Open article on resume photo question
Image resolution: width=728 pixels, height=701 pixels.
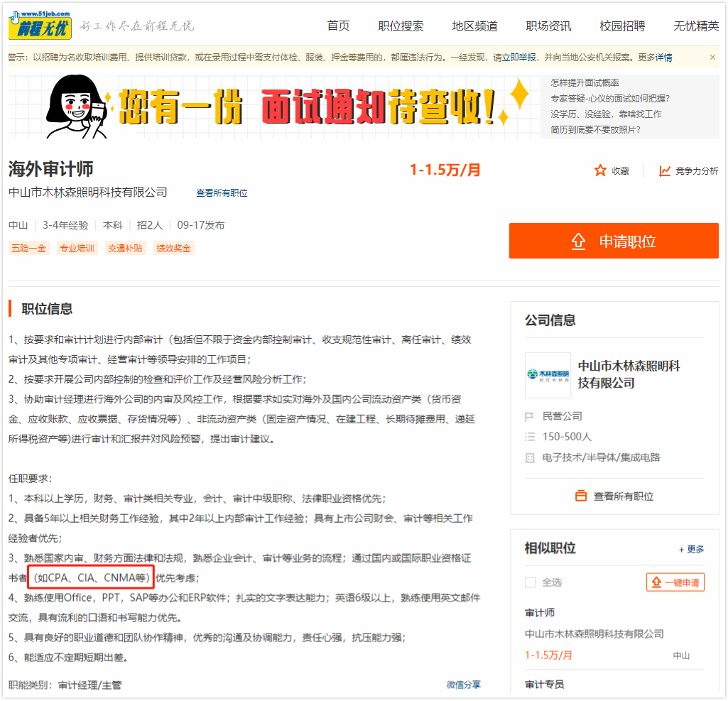click(x=595, y=130)
